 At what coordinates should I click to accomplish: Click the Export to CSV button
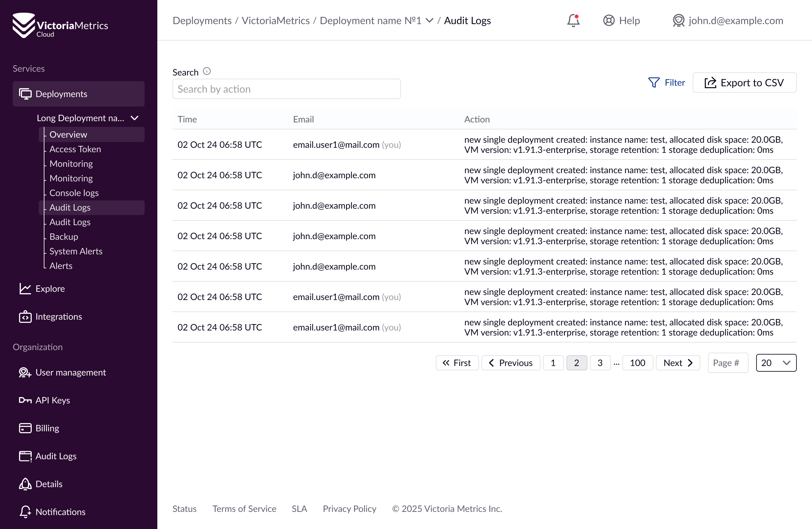coord(744,82)
